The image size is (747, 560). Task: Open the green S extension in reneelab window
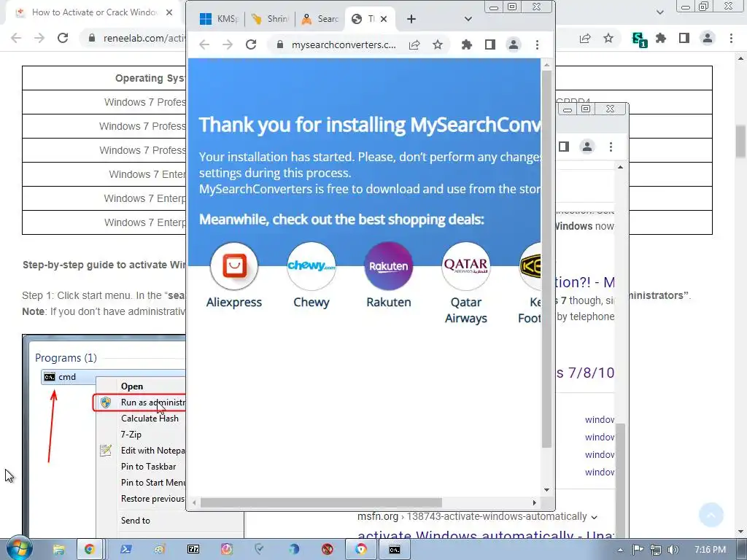638,39
